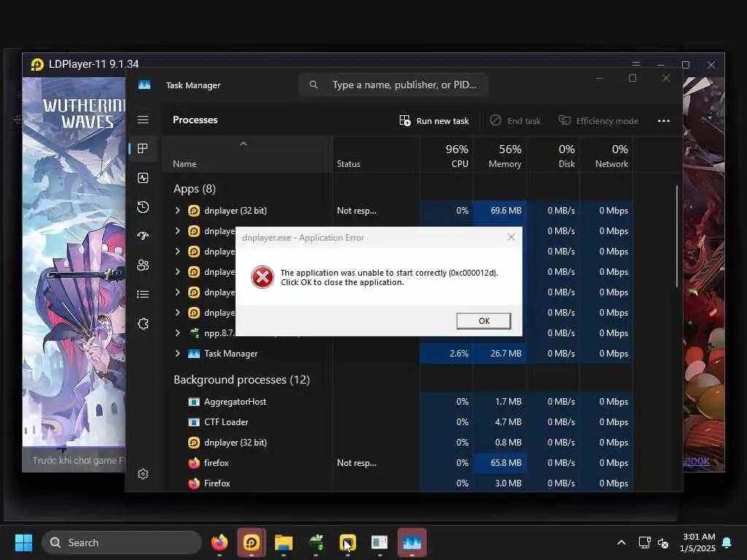This screenshot has height=560, width=747.
Task: Sort processes by CPU column
Action: click(x=446, y=155)
